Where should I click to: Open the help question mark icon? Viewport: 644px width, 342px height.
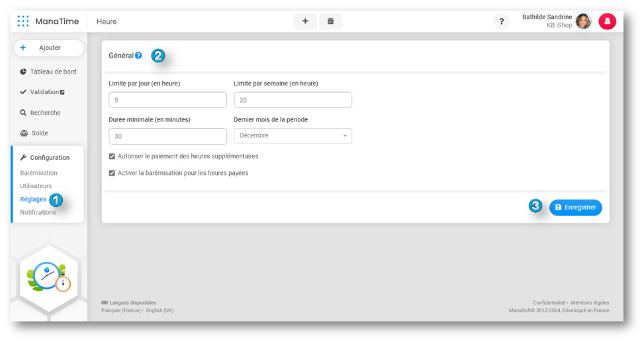coord(501,22)
